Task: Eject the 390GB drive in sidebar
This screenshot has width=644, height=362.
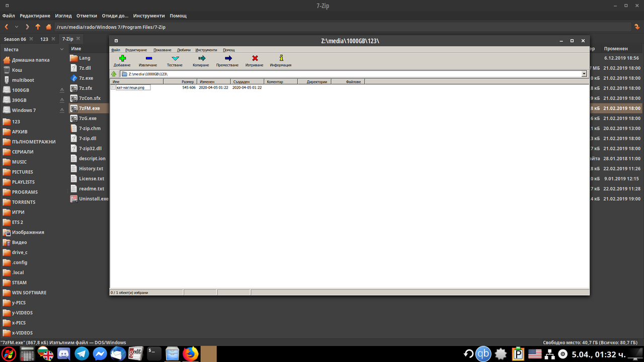Action: click(62, 100)
